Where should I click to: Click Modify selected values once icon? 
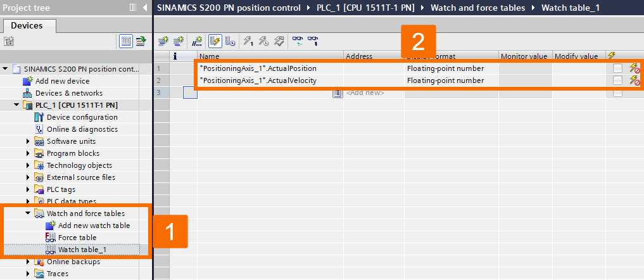click(x=248, y=41)
